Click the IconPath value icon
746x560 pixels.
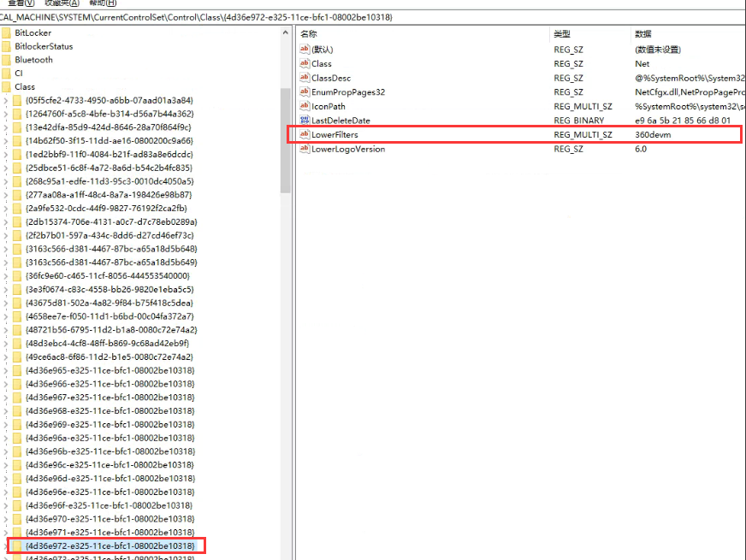[x=304, y=107]
